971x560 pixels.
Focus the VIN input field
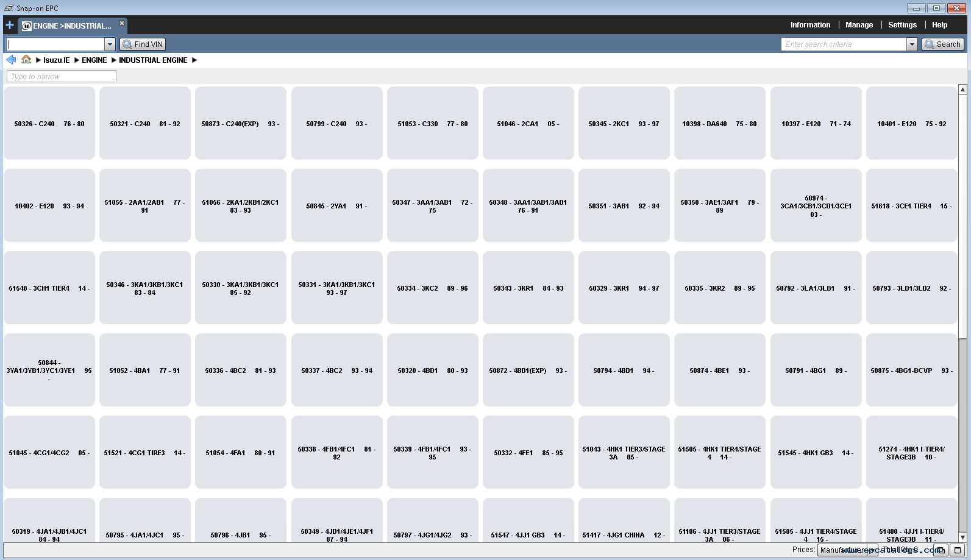click(55, 44)
